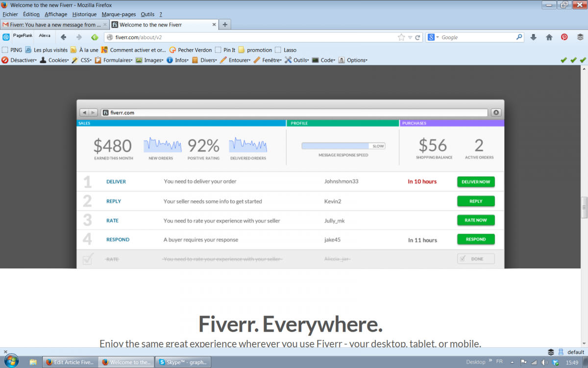Open the Historique menu
Image resolution: width=588 pixels, height=368 pixels.
point(84,14)
